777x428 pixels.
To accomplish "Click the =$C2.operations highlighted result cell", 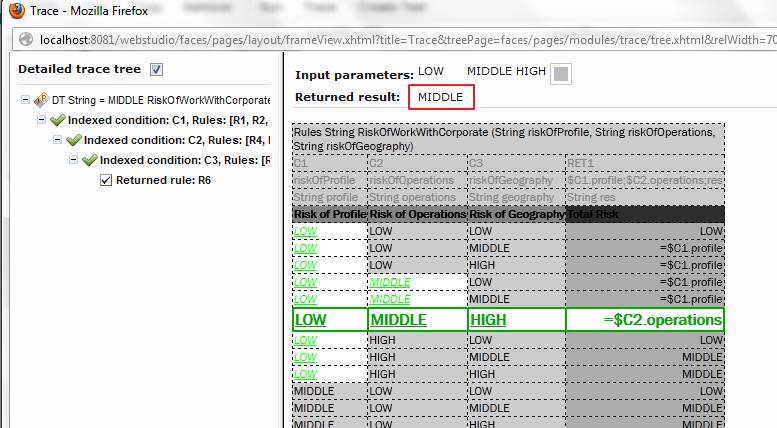I will tap(645, 320).
